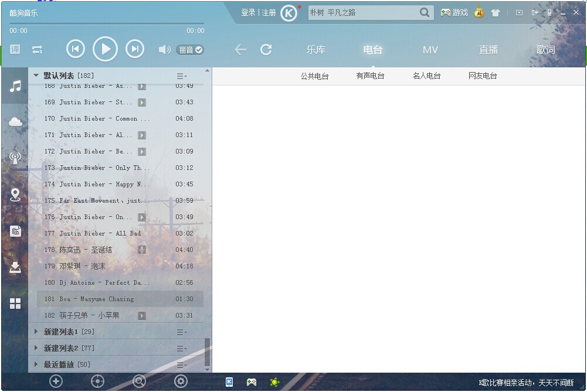Open the cloud music sidebar icon
The height and width of the screenshot is (392, 587).
coord(15,122)
